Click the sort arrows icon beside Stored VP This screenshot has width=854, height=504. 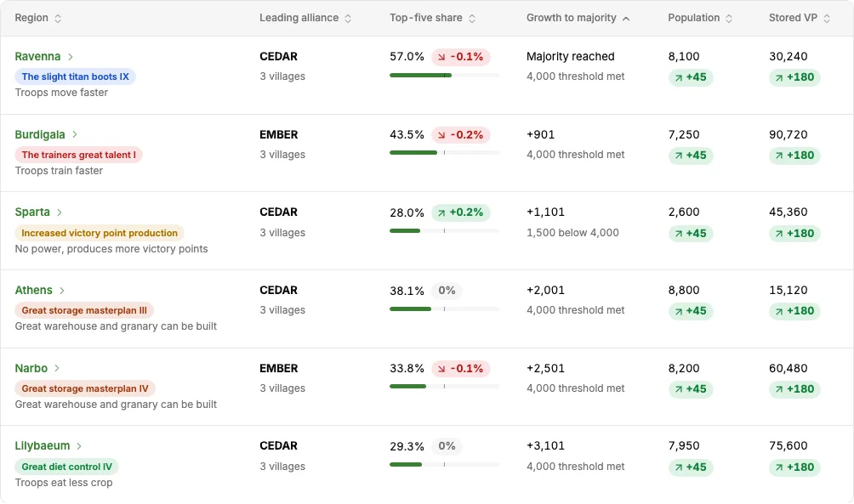pos(826,19)
